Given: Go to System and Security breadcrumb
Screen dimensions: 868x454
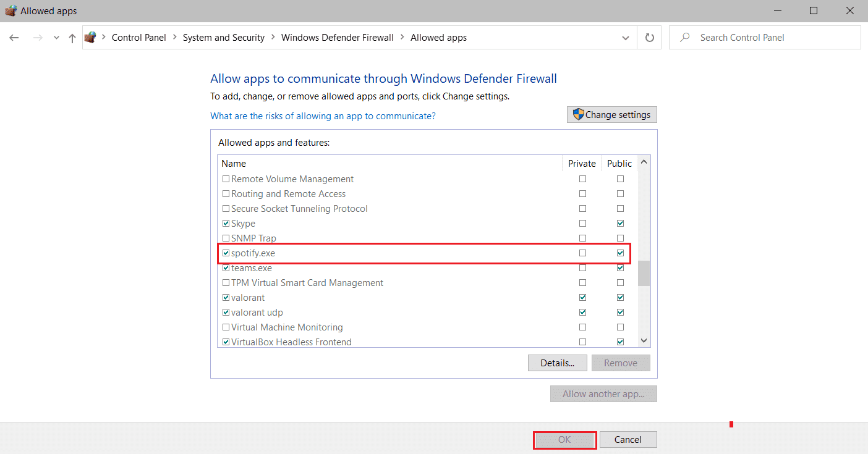Looking at the screenshot, I should pyautogui.click(x=223, y=38).
